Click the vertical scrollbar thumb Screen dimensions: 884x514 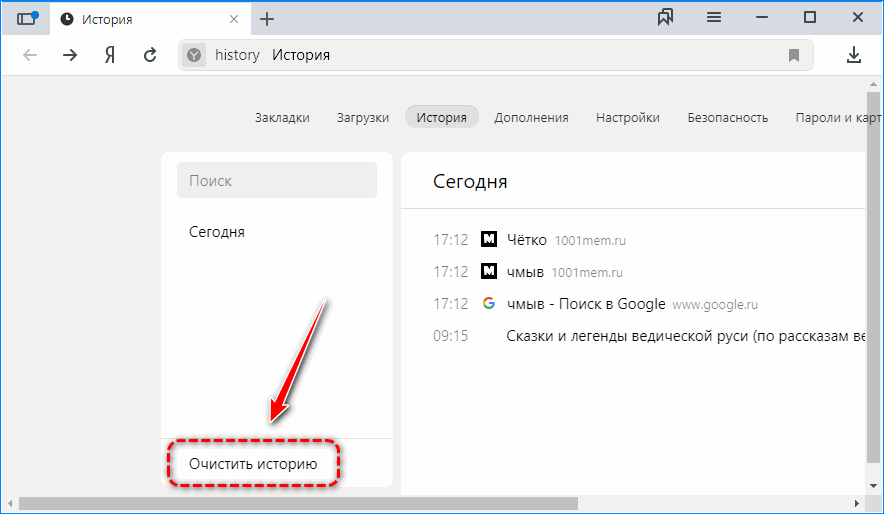(873, 277)
